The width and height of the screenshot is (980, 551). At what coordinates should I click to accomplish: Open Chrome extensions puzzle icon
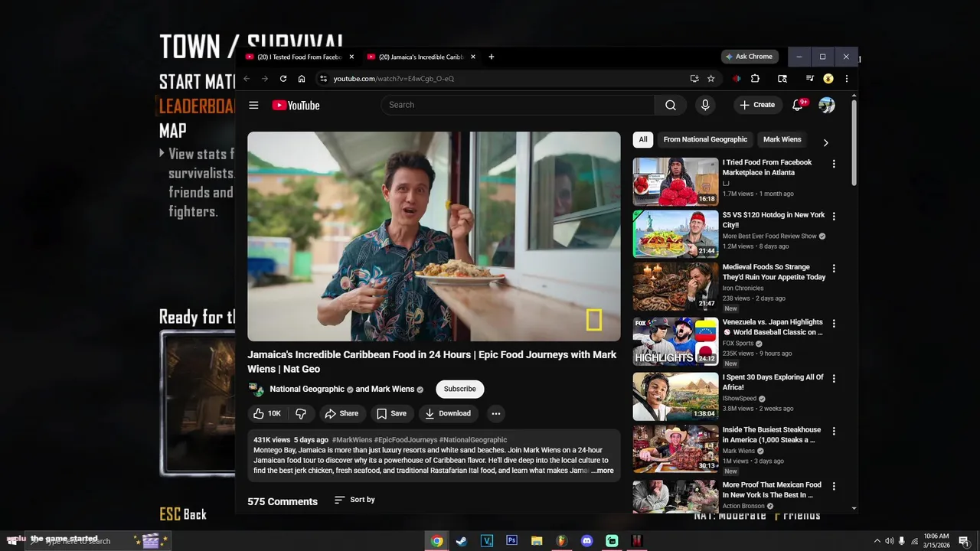pyautogui.click(x=755, y=78)
